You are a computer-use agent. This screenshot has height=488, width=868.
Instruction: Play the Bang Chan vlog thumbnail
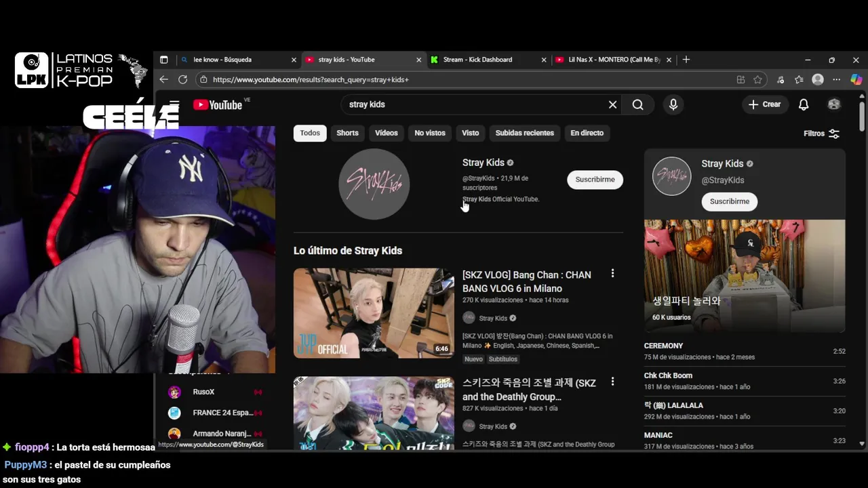(374, 313)
